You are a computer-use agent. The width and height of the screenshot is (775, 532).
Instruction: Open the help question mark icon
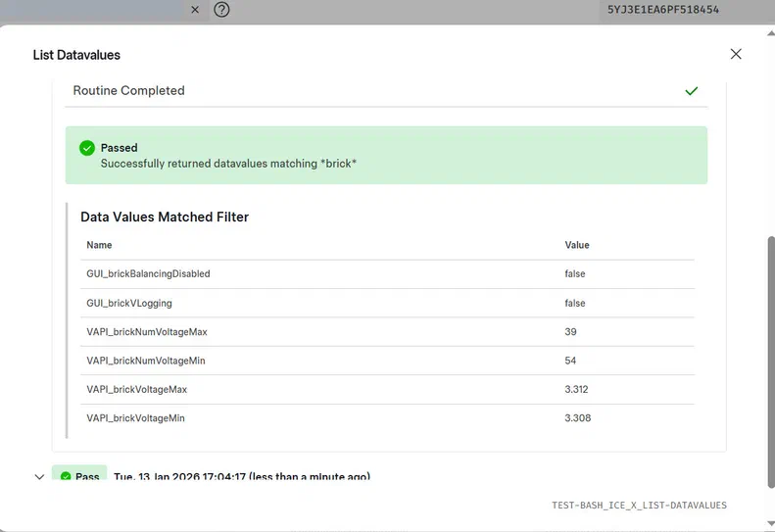coord(222,10)
